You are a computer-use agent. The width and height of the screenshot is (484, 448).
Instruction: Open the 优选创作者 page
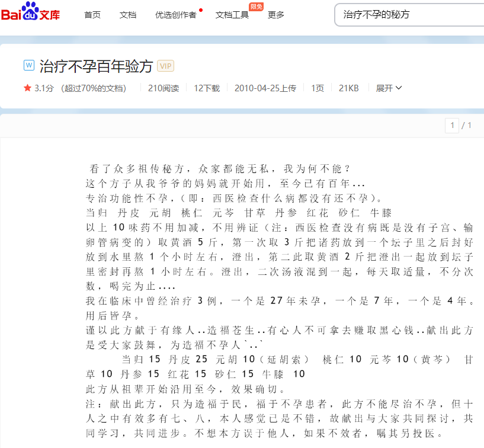pos(175,15)
